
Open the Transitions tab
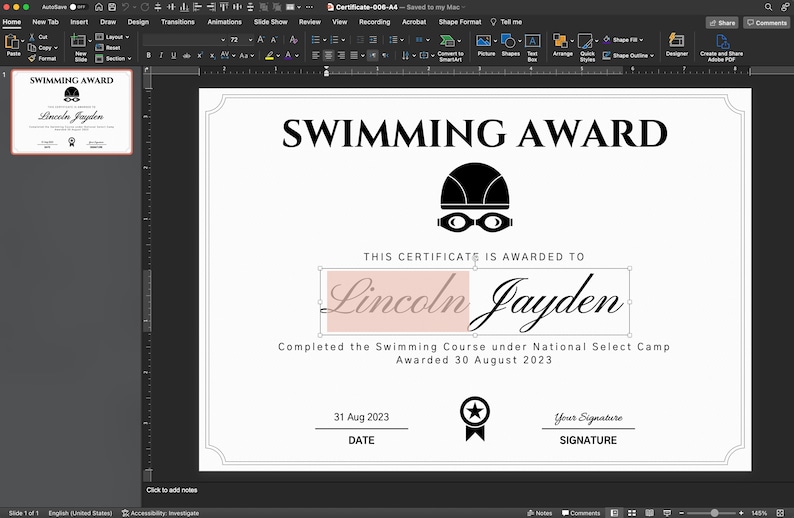tap(178, 22)
